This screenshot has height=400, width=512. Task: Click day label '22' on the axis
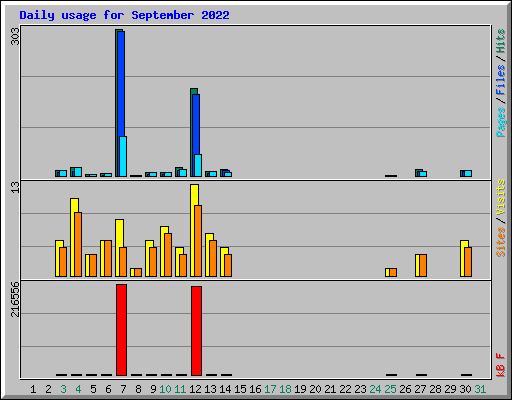click(345, 389)
